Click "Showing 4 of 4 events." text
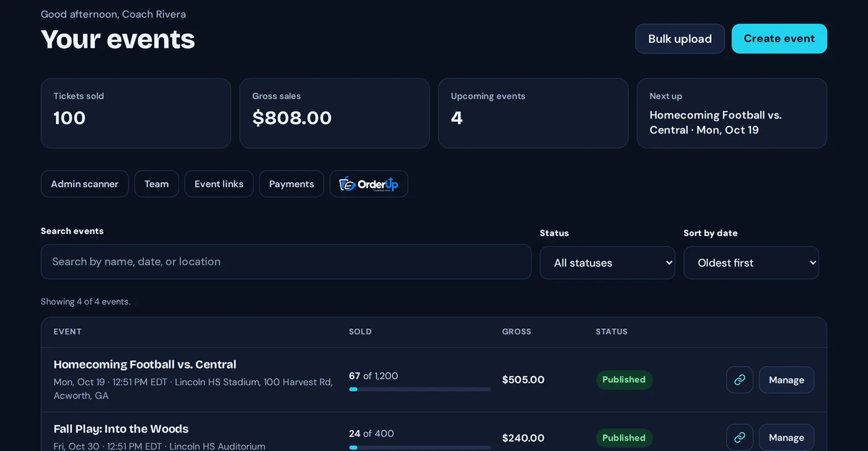This screenshot has height=451, width=868. 86,301
